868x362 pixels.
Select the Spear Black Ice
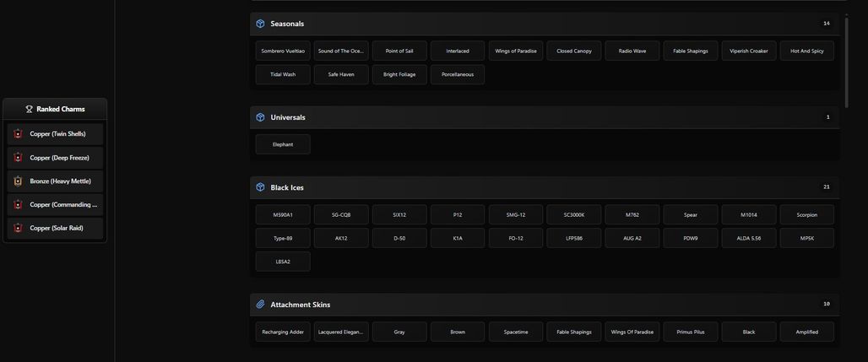(691, 215)
